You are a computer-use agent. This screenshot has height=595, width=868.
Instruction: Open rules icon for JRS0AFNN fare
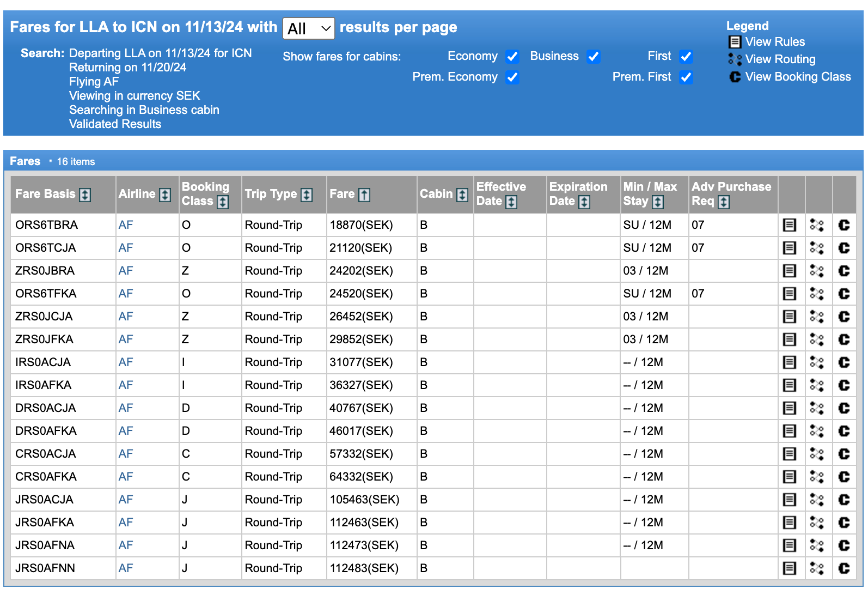tap(789, 568)
